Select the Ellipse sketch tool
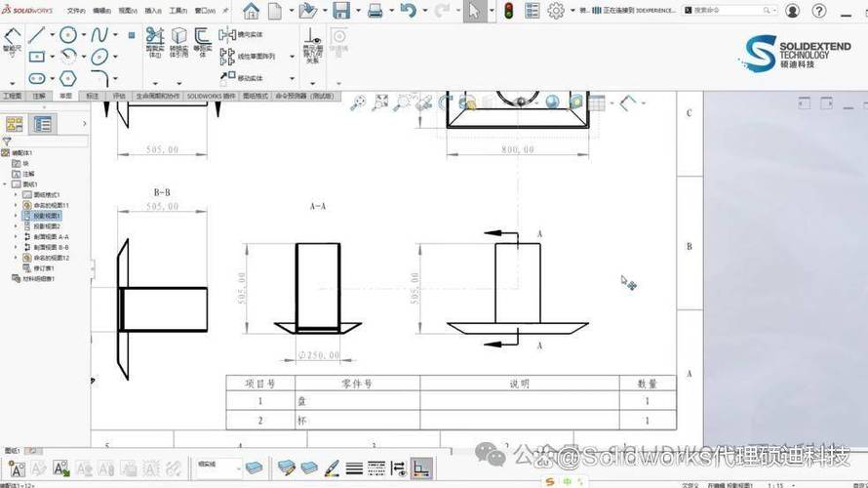Screen dimensions: 868x488 (99, 57)
